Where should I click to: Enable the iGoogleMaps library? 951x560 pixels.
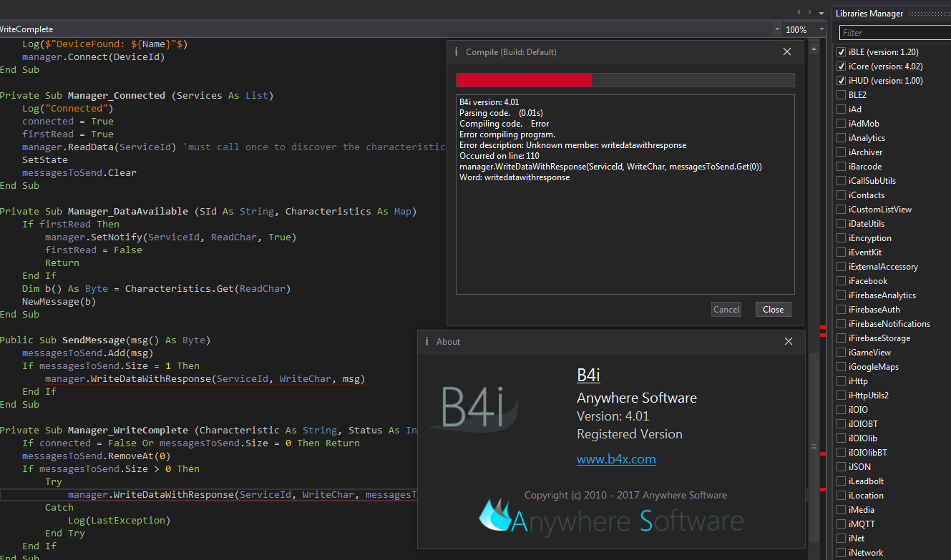click(842, 367)
